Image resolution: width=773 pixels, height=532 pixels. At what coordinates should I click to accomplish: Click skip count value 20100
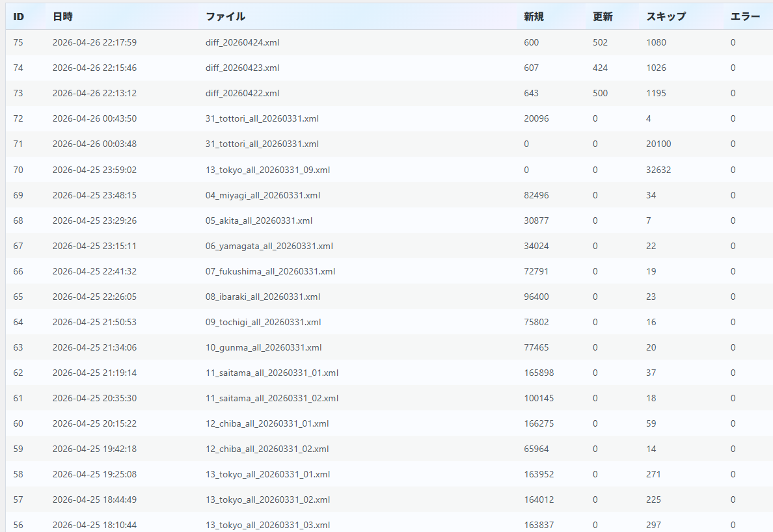click(658, 144)
